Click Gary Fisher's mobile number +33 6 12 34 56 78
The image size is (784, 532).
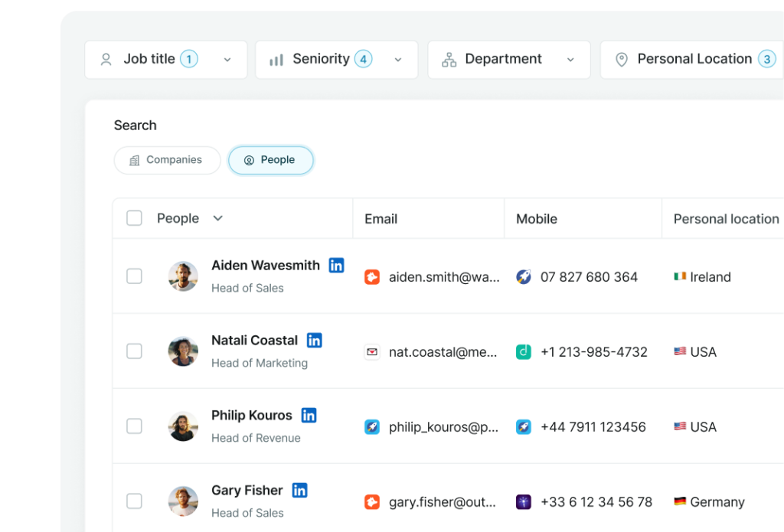(596, 502)
